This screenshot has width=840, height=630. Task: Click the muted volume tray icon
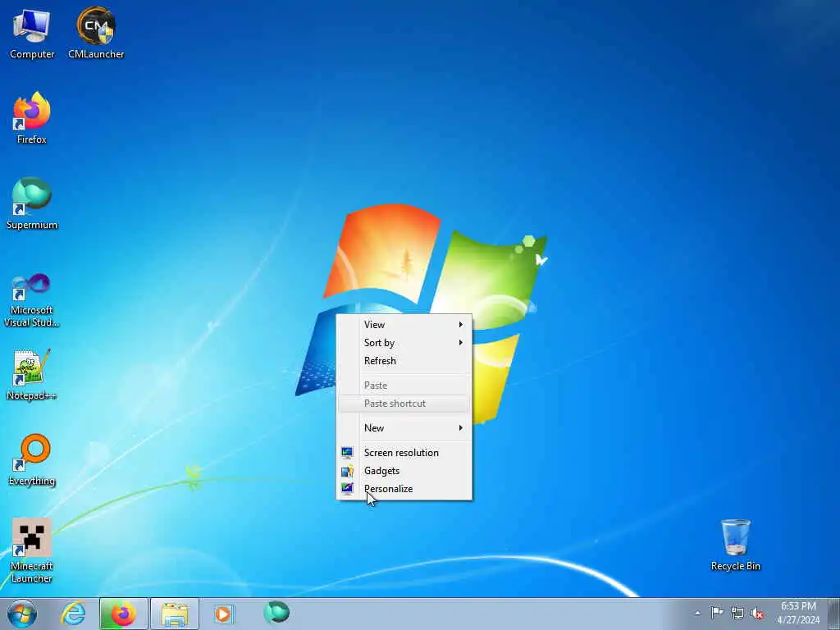point(757,613)
